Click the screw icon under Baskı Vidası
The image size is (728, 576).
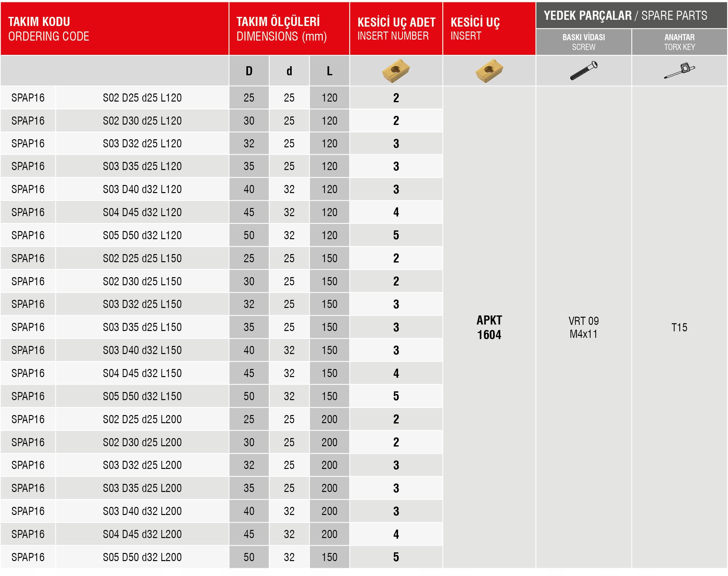(x=583, y=70)
